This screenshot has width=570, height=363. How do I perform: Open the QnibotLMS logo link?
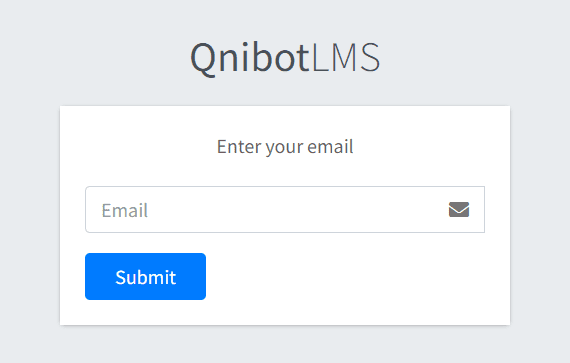pyautogui.click(x=285, y=57)
